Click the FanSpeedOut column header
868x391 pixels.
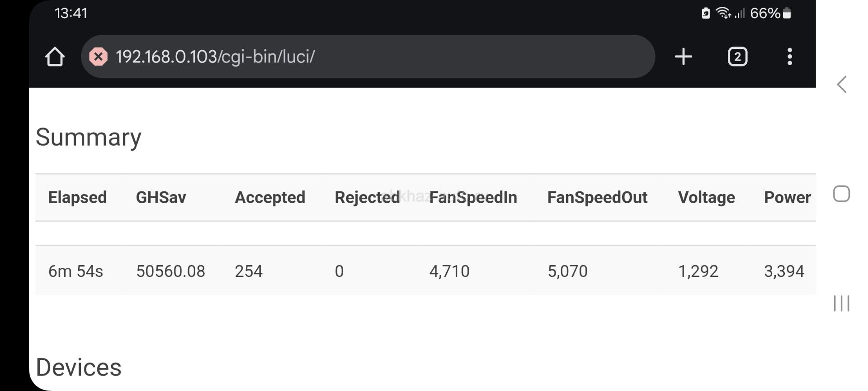(x=597, y=197)
